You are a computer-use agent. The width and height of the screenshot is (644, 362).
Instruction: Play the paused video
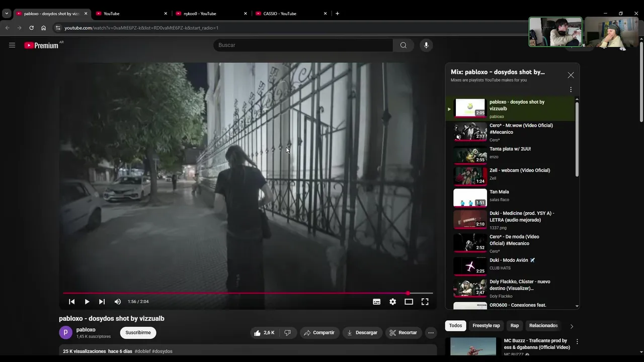click(87, 302)
